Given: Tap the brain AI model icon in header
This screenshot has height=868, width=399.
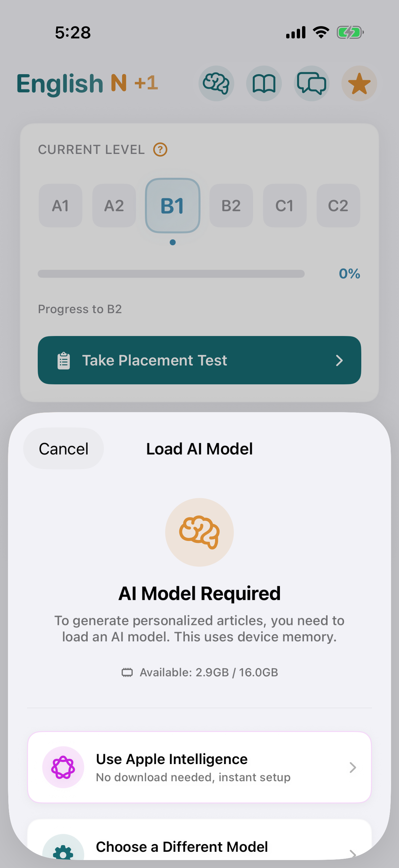Looking at the screenshot, I should click(x=216, y=83).
